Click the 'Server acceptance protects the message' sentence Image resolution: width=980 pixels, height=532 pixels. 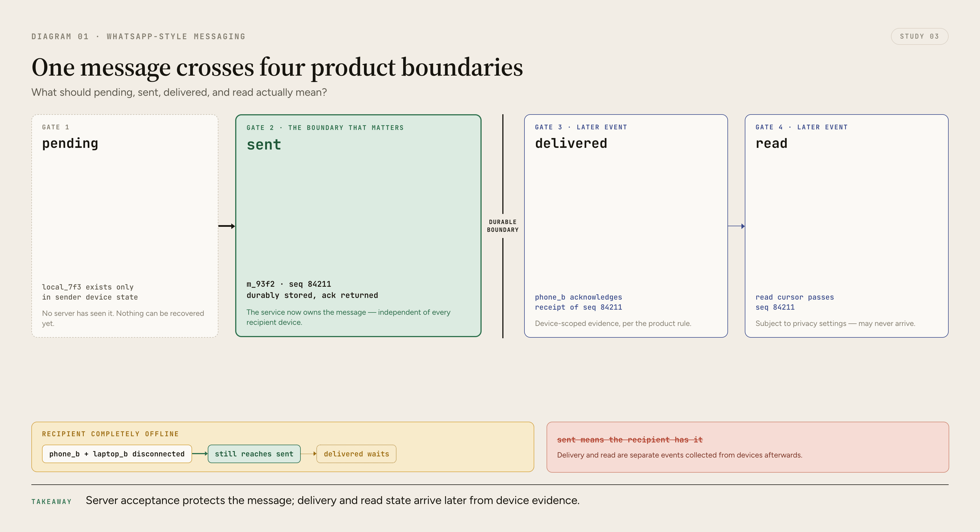(333, 501)
